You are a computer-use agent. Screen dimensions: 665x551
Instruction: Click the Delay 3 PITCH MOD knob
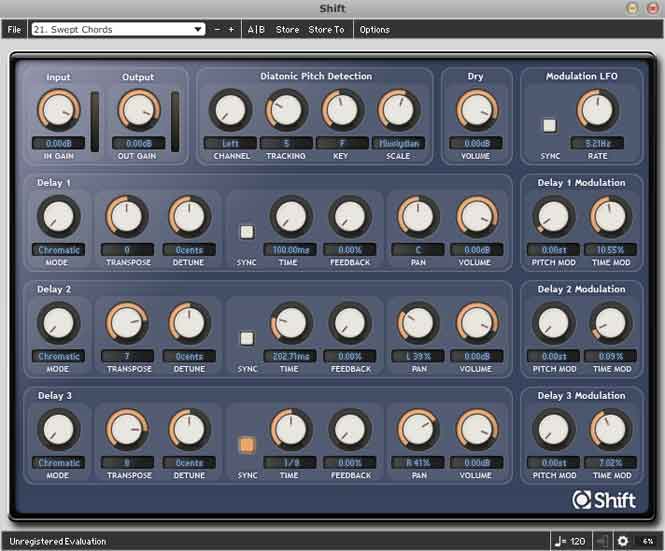[x=553, y=429]
